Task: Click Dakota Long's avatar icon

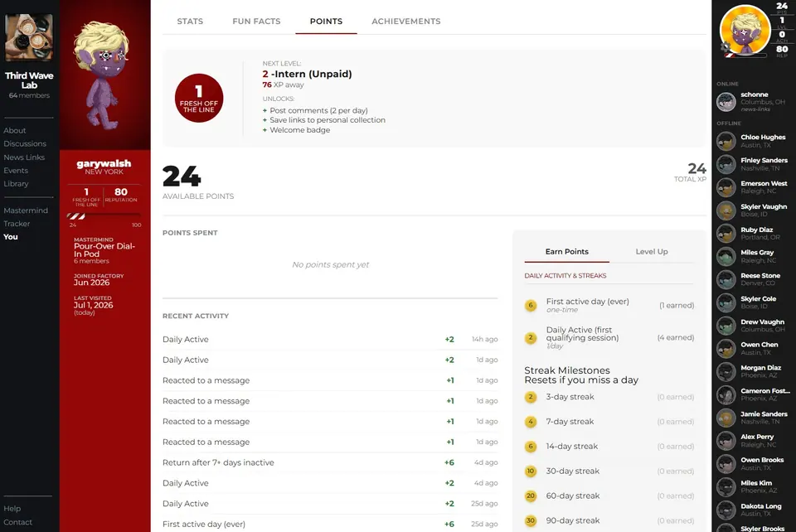Action: click(x=726, y=510)
